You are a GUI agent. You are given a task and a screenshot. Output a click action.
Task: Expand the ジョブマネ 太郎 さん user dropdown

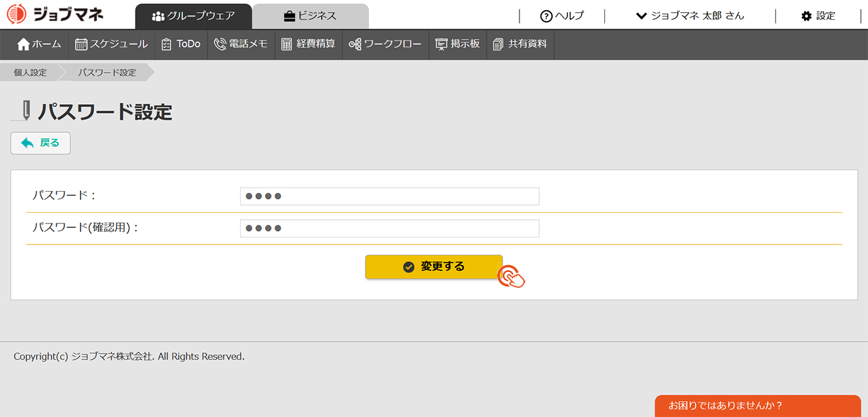(690, 16)
